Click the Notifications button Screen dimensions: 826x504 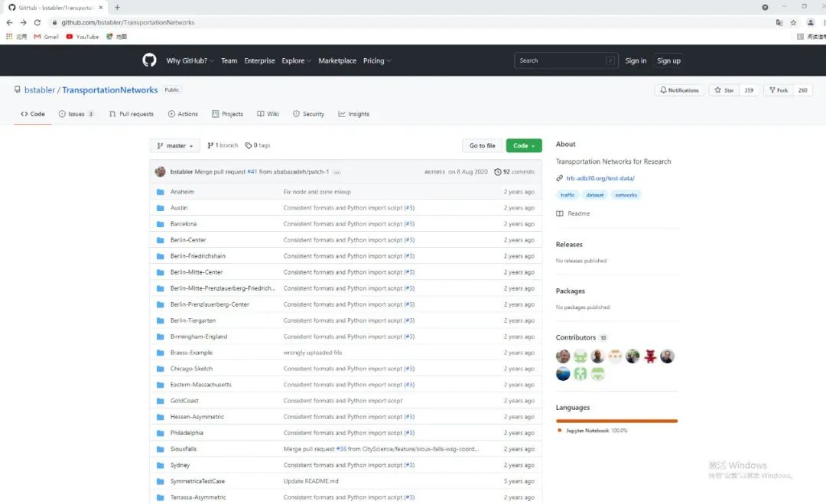coord(679,90)
